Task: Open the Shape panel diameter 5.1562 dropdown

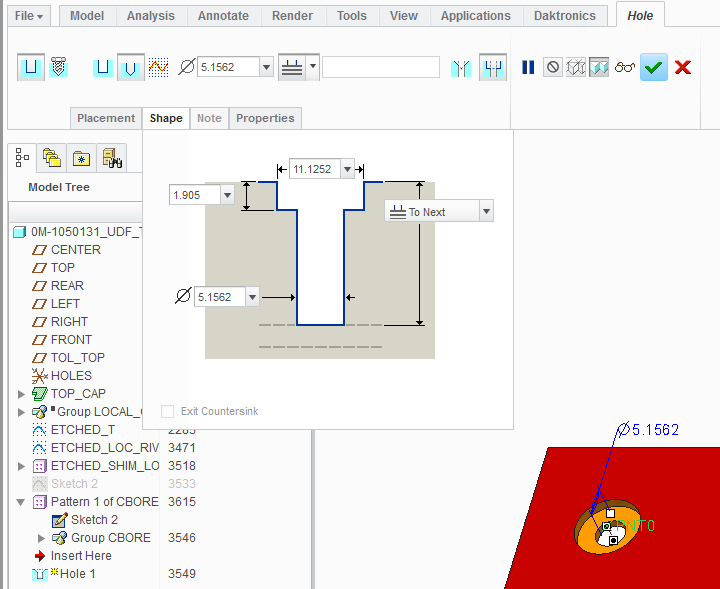Action: 252,297
